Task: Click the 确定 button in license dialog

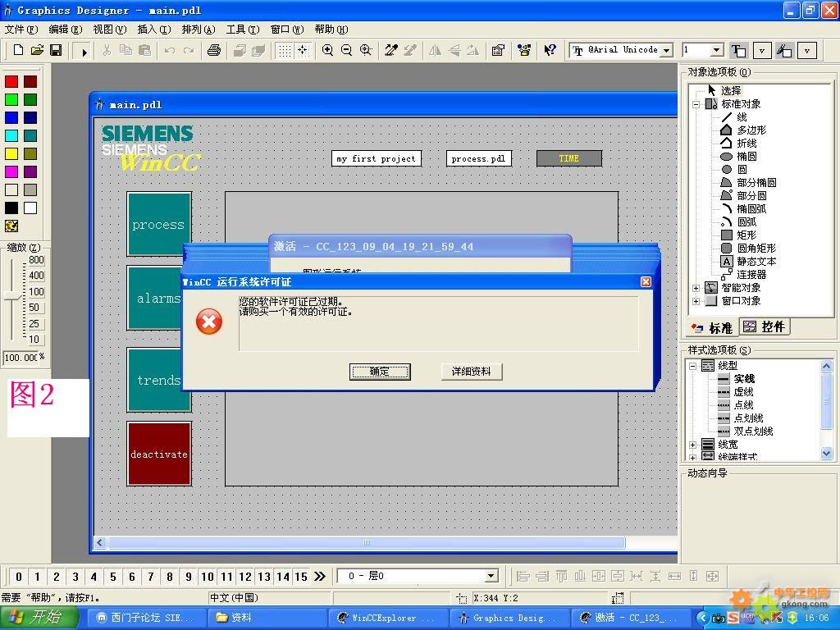Action: [380, 372]
